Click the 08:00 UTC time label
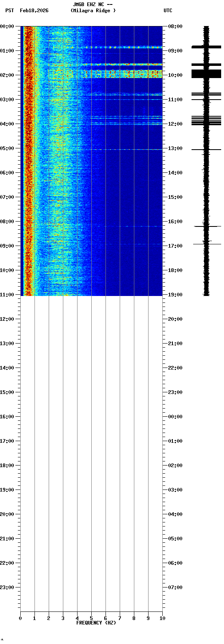Image resolution: width=224 pixels, height=644 pixels. (175, 26)
